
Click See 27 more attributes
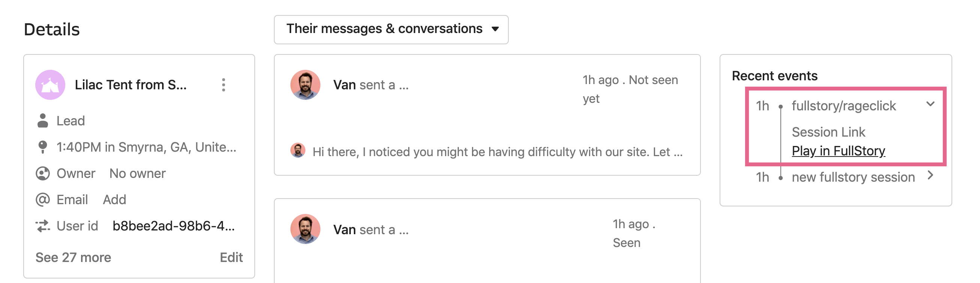point(73,257)
